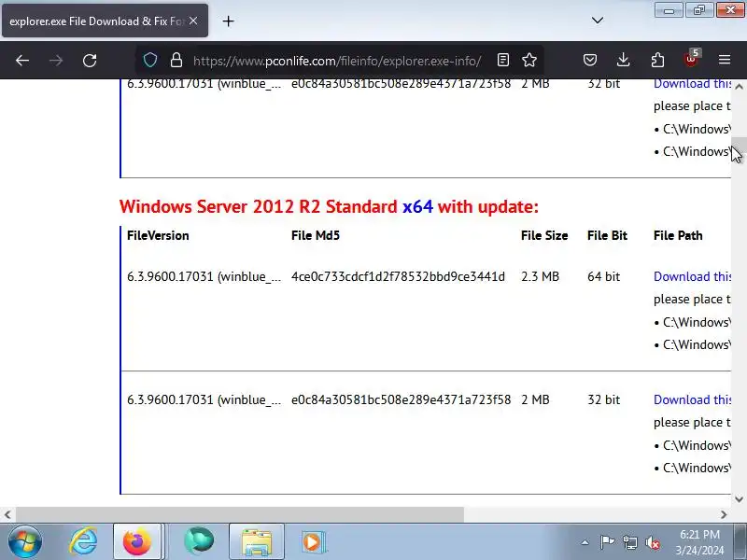Go back to the previous page
Viewport: 747px width, 560px height.
(22, 61)
